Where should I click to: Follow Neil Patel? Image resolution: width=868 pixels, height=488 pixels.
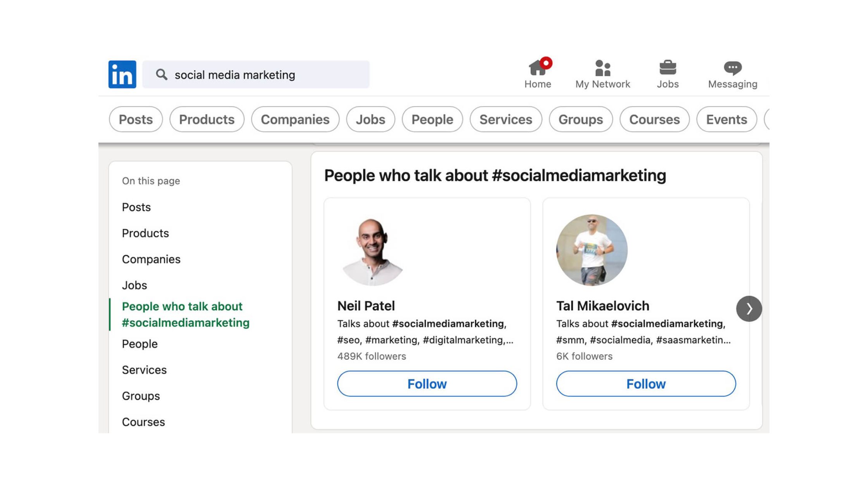tap(427, 384)
